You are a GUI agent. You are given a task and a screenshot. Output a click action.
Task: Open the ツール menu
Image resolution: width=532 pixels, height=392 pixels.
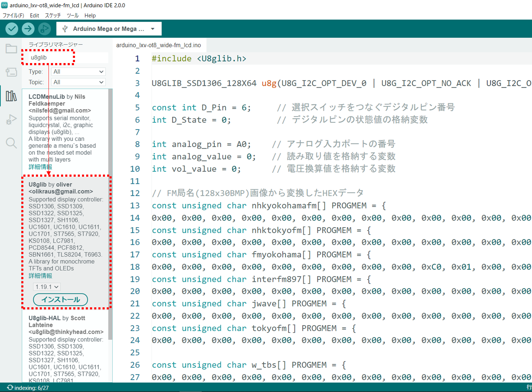pos(72,15)
